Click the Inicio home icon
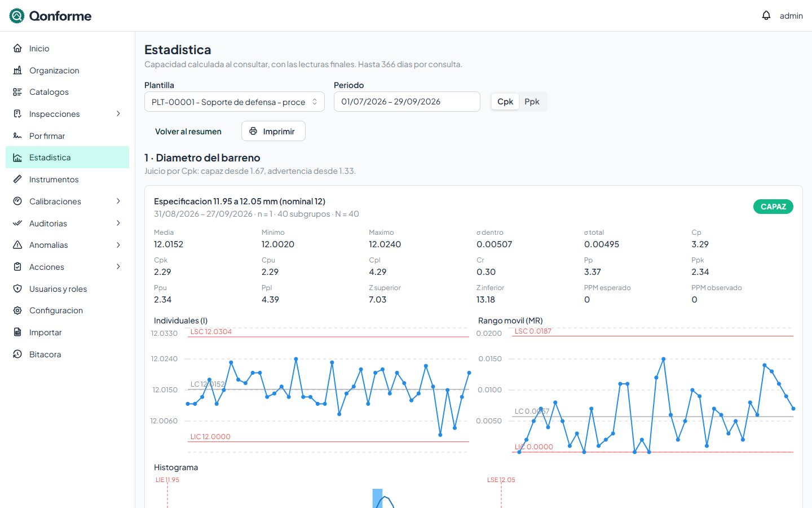This screenshot has height=508, width=812. click(17, 49)
